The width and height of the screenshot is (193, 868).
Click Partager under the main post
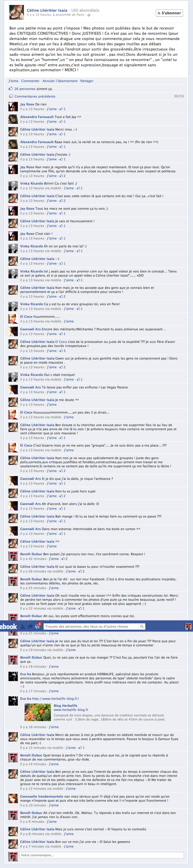tap(87, 81)
